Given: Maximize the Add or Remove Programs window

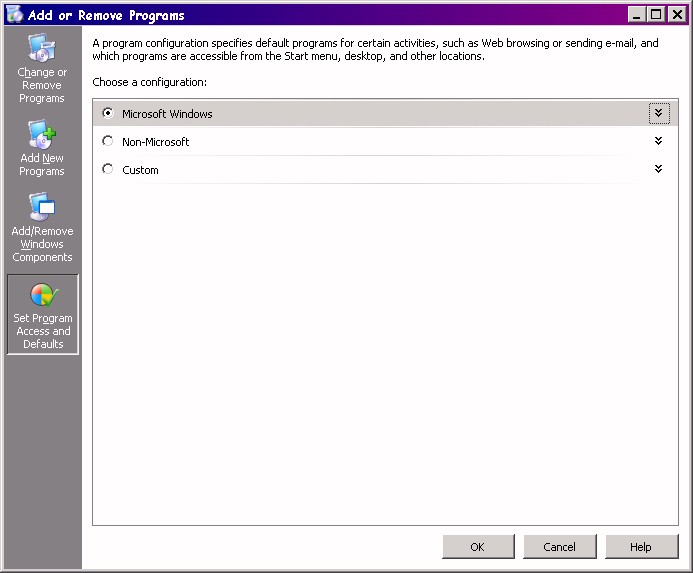Looking at the screenshot, I should pyautogui.click(x=656, y=15).
